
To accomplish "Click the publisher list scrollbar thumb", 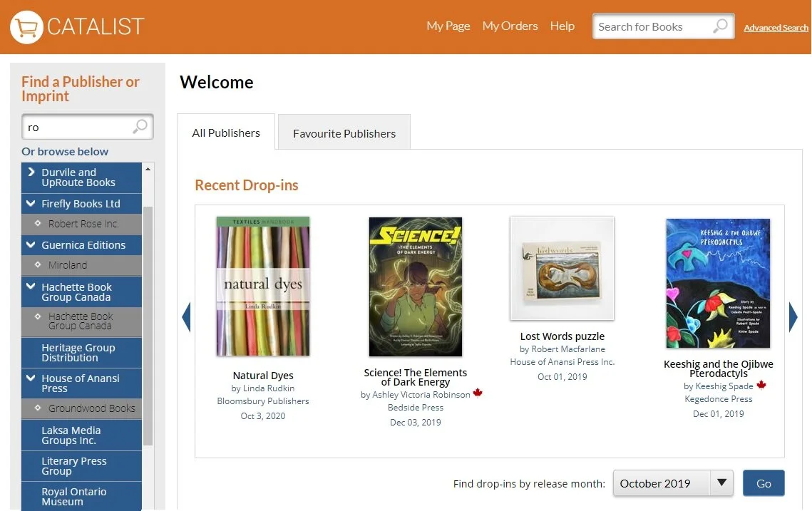I will click(x=148, y=326).
